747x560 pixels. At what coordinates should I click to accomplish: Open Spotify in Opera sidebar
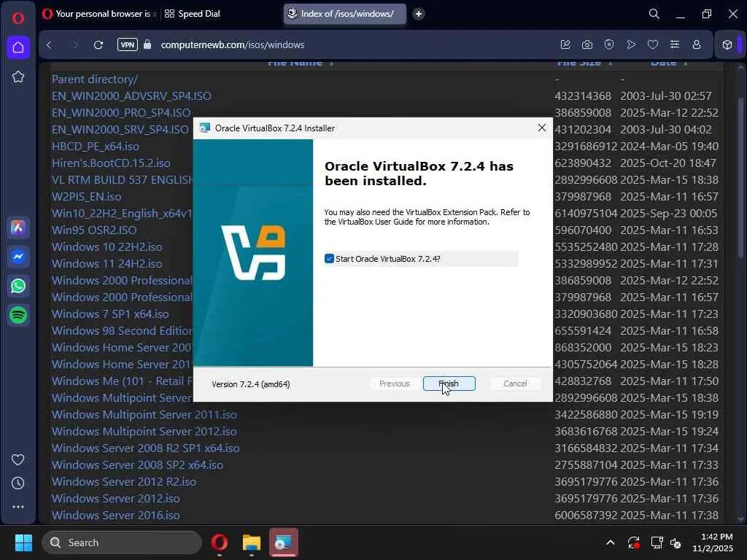pyautogui.click(x=18, y=315)
